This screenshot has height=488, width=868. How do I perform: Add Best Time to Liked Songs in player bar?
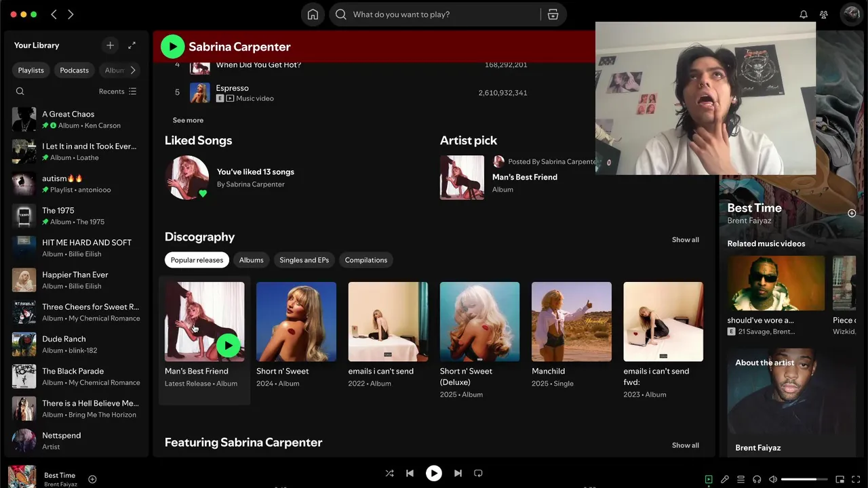pos(92,479)
